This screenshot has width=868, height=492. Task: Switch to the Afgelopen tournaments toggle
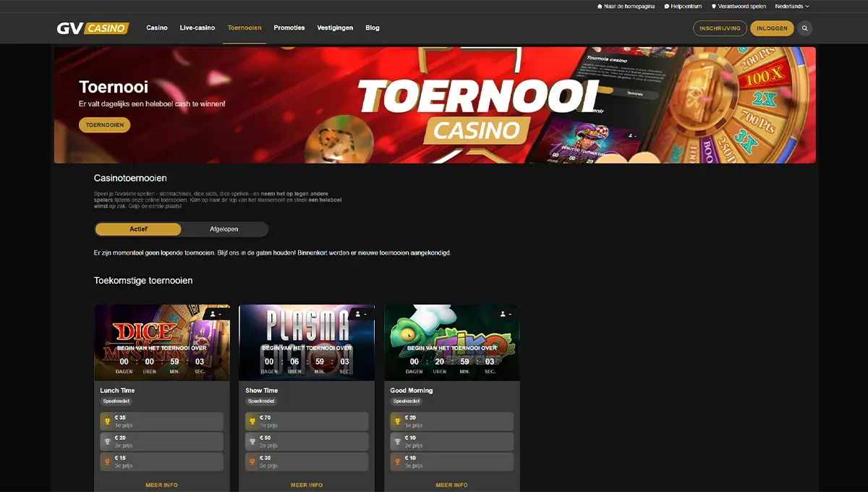click(224, 229)
